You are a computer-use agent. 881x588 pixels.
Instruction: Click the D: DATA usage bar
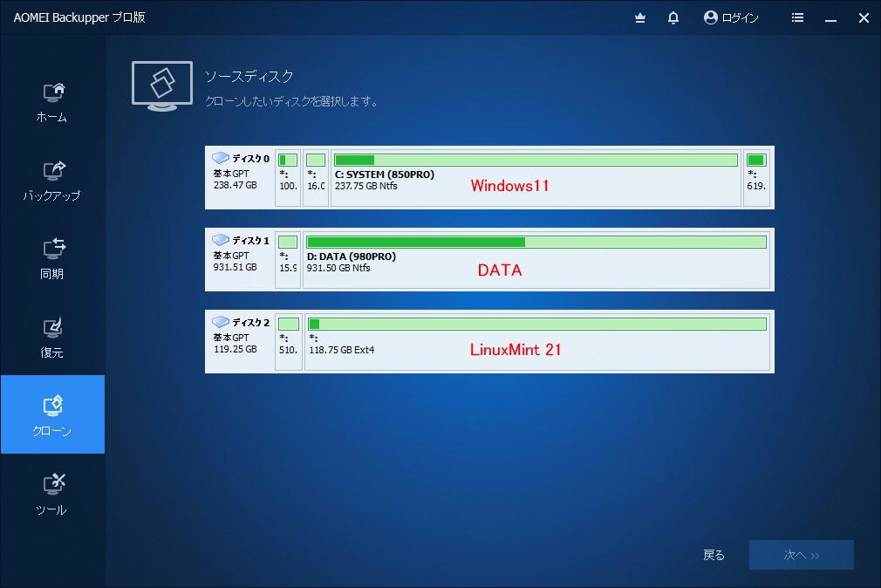536,243
